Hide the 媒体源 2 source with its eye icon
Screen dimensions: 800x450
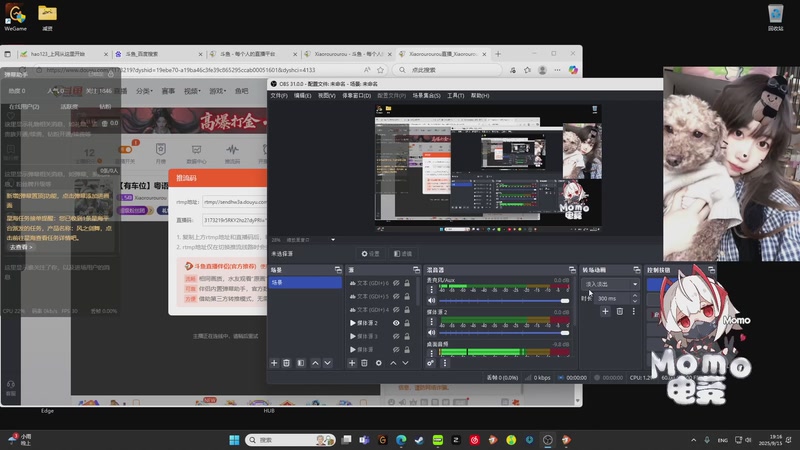pyautogui.click(x=396, y=322)
